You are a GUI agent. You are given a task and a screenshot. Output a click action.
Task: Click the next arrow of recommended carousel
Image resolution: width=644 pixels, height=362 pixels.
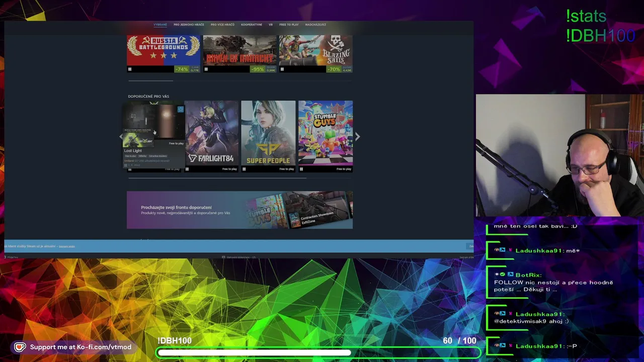(x=357, y=136)
